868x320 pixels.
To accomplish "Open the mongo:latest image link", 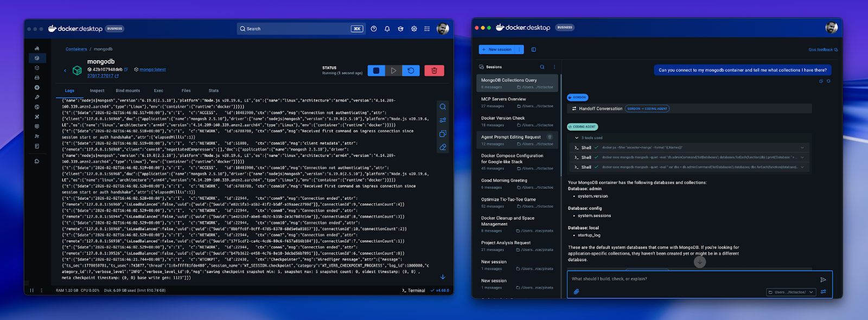I will pos(152,69).
